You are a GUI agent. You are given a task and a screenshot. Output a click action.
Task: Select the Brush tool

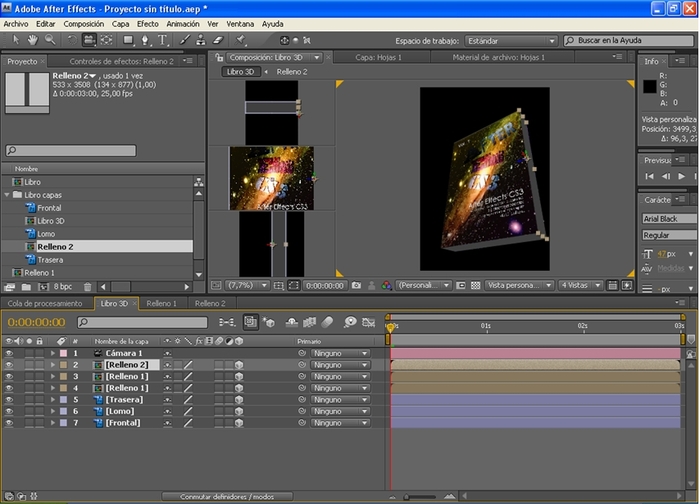(x=184, y=40)
